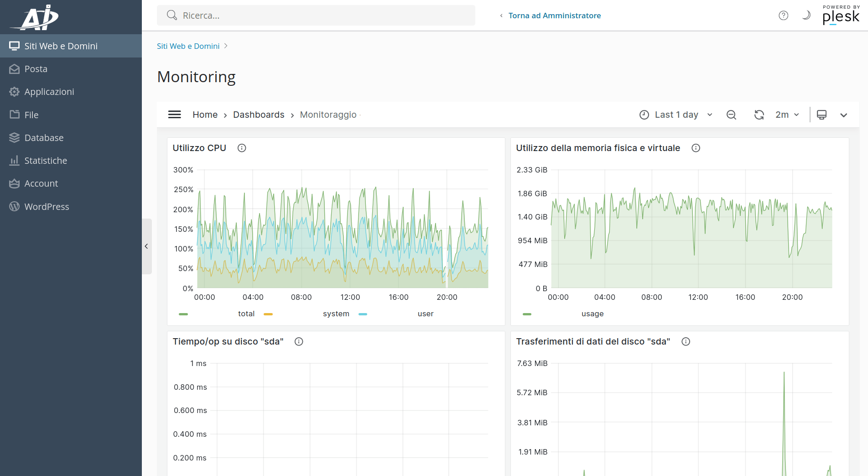
Task: Expand the top toolbar chevron
Action: 844,115
